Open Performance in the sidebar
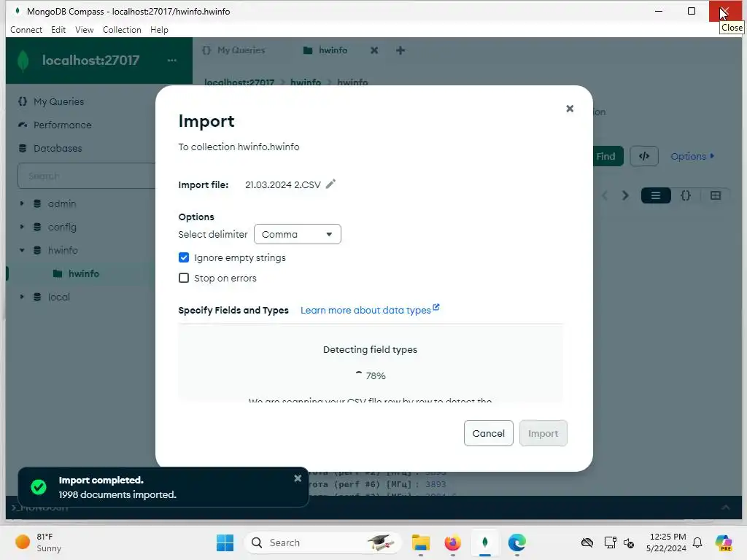The height and width of the screenshot is (560, 747). click(x=62, y=125)
